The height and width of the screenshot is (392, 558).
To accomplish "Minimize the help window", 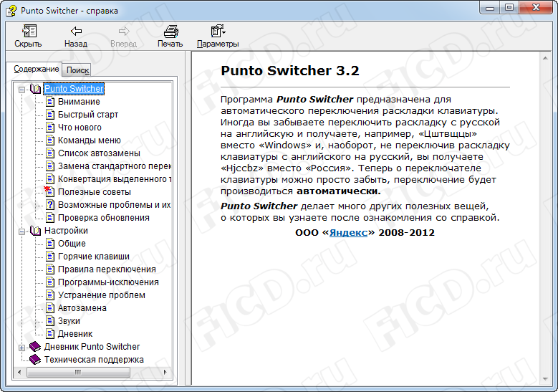I will click(x=491, y=7).
